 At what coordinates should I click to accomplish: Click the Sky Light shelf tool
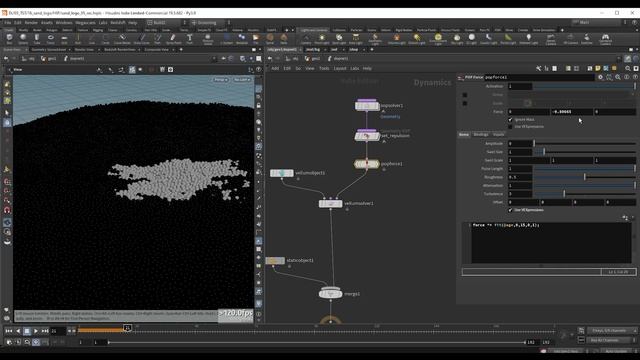tap(457, 38)
